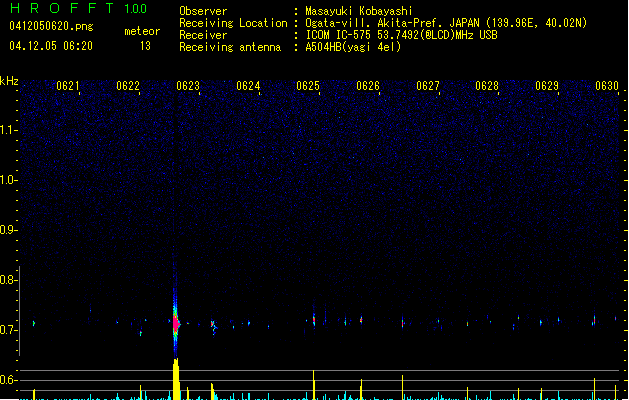Select the filename 0412050620.png
629x400 pixels.
click(x=51, y=26)
